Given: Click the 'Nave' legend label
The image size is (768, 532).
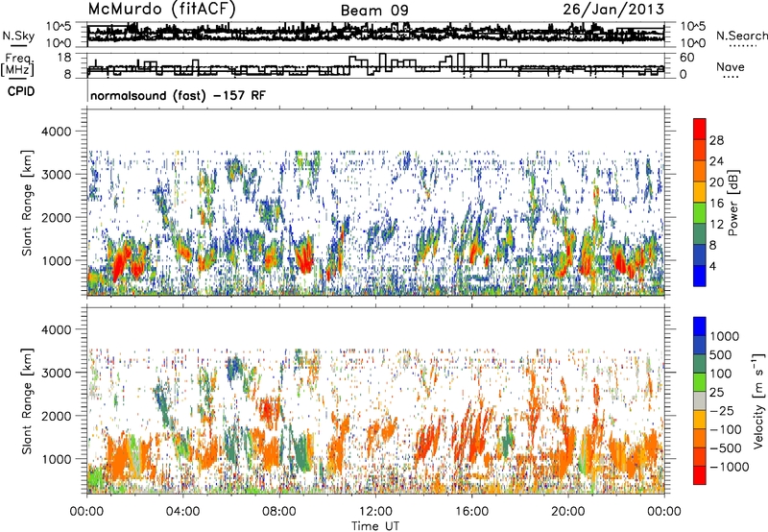Looking at the screenshot, I should pos(731,67).
